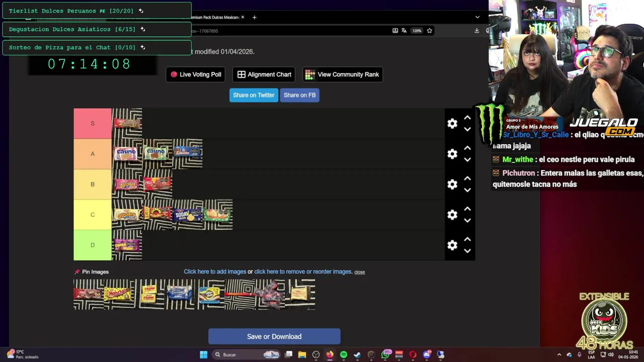
Task: Move the B tier row down
Action: click(467, 190)
